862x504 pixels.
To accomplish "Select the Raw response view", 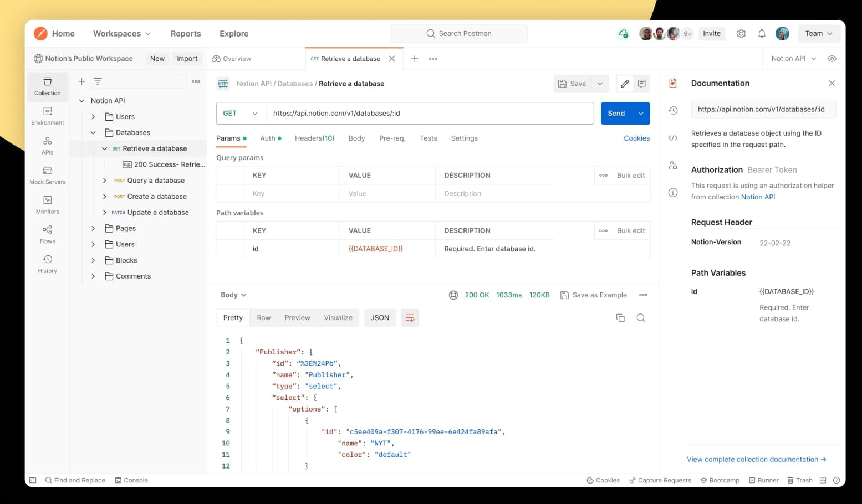I will (x=263, y=318).
